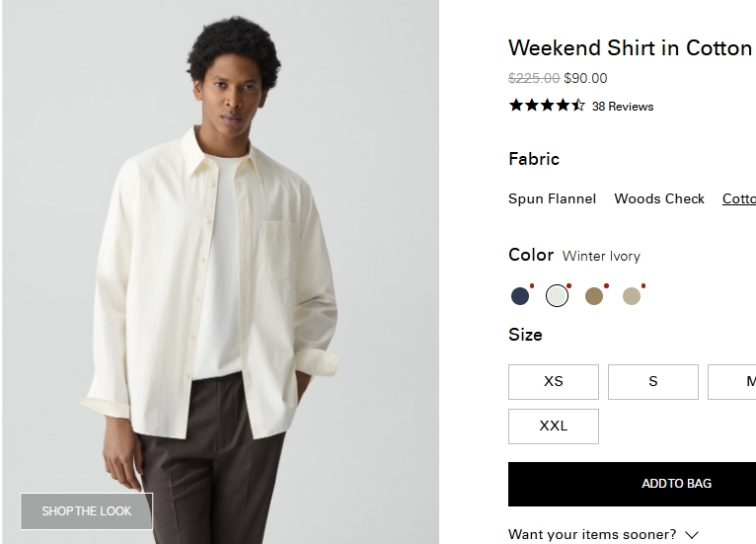Screen dimensions: 756x544
Task: Expand the 'Want your items sooner?' chevron
Action: coord(692,535)
